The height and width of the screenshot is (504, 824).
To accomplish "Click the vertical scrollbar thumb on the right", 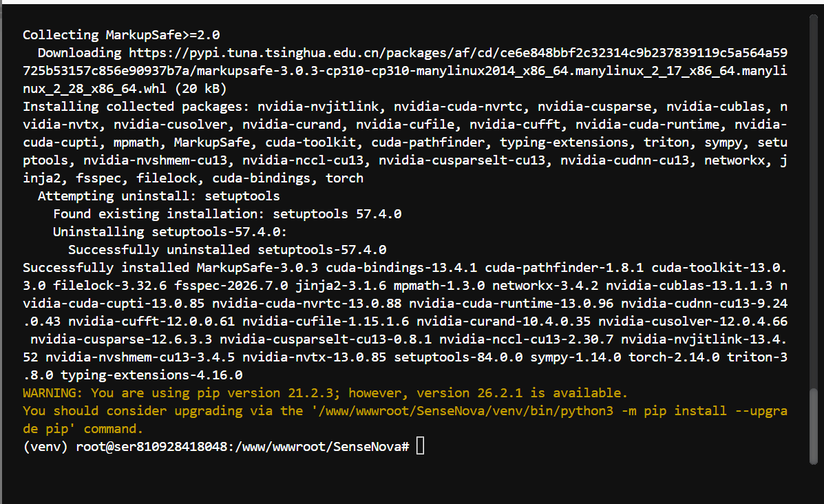I will coord(814,426).
